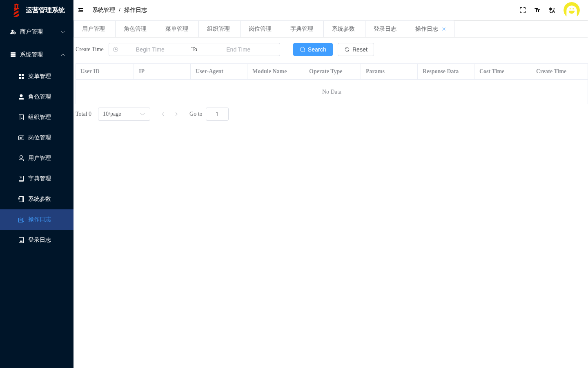The image size is (588, 368).
Task: Expand the 商户管理 sidebar menu
Action: pos(37,32)
